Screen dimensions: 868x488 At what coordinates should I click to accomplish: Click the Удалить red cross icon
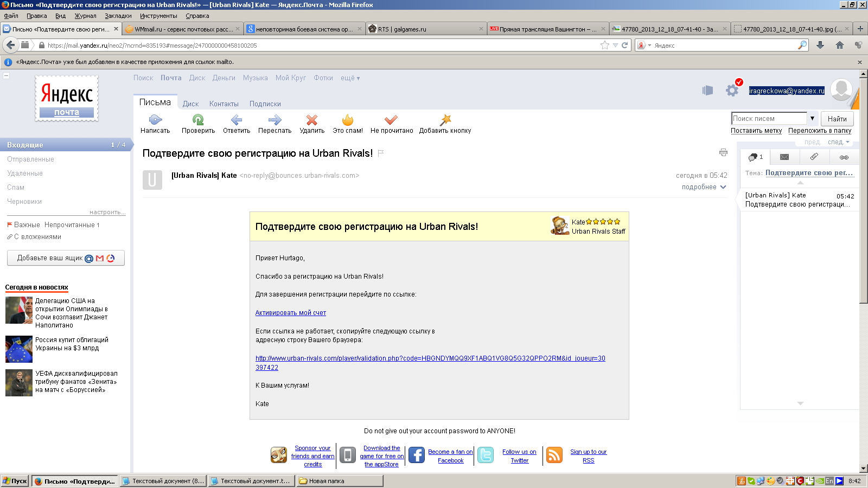[x=311, y=120]
